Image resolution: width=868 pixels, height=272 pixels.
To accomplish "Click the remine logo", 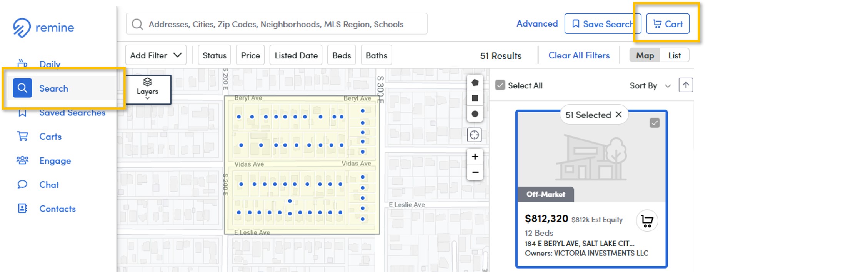I will click(43, 28).
